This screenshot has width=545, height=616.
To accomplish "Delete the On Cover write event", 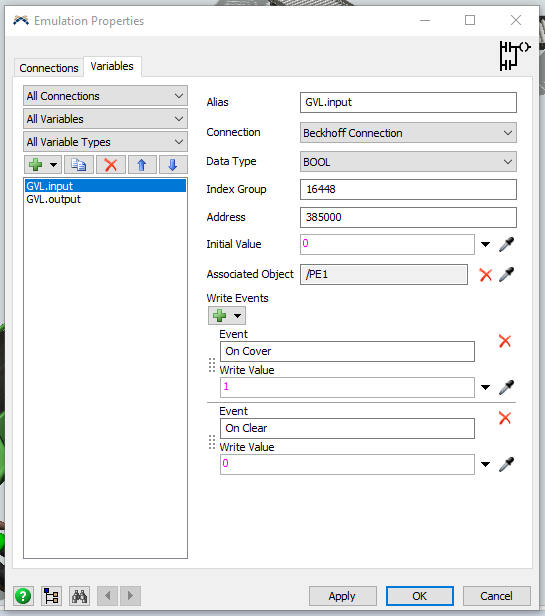I will point(505,341).
